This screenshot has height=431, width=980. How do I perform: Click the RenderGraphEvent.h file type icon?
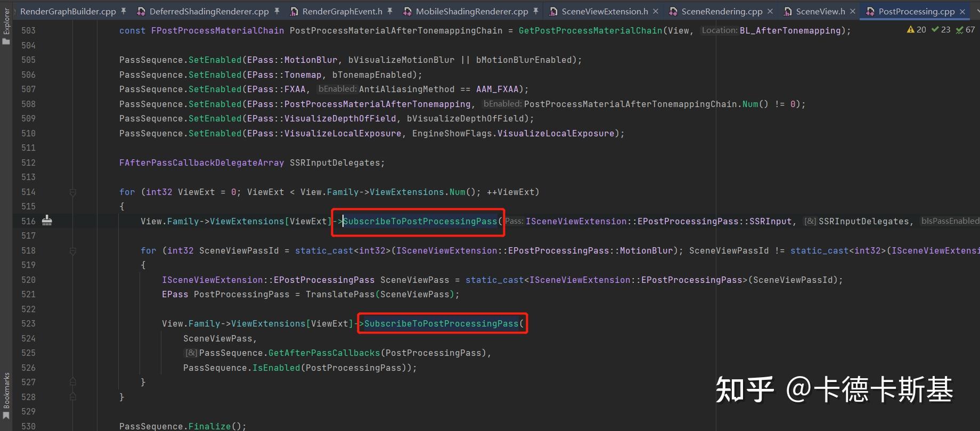click(x=294, y=11)
